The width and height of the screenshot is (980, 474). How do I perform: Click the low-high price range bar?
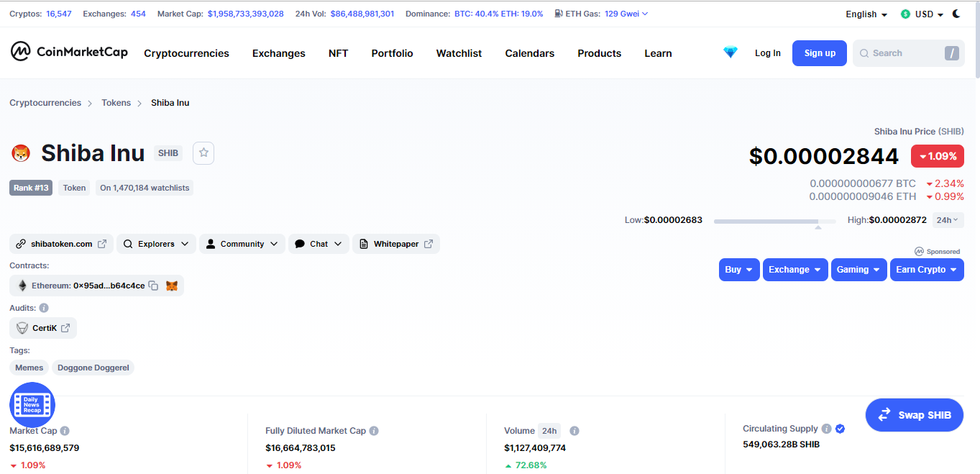[774, 221]
